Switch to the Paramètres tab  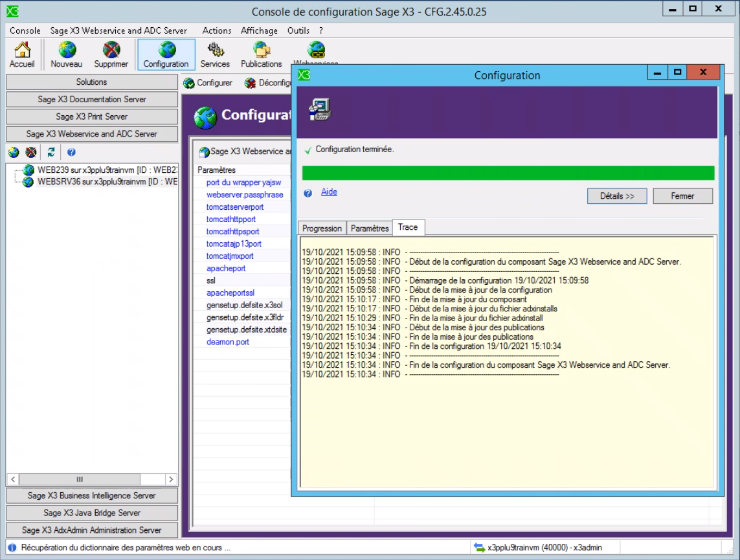pos(370,229)
